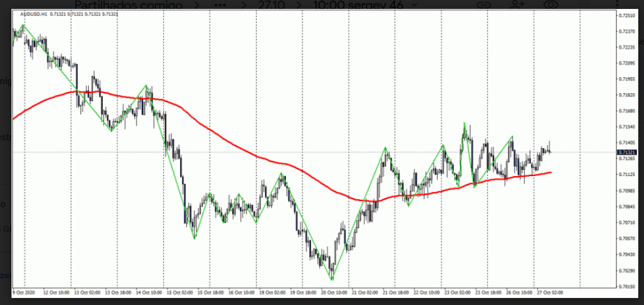Click the '20 Oct 10:00' time axis label

334,293
